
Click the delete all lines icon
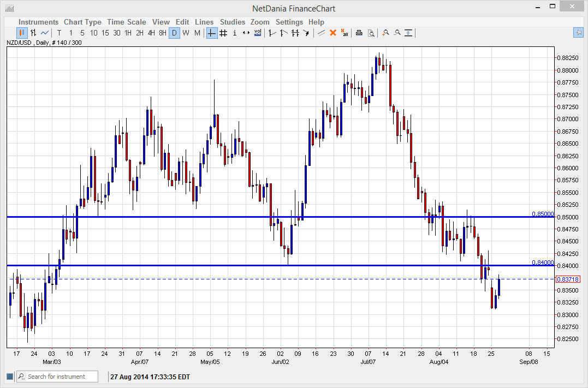click(344, 33)
